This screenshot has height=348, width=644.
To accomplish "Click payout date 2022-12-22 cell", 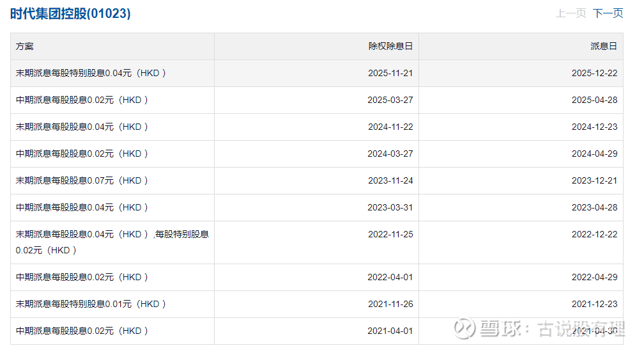I will coord(594,235).
